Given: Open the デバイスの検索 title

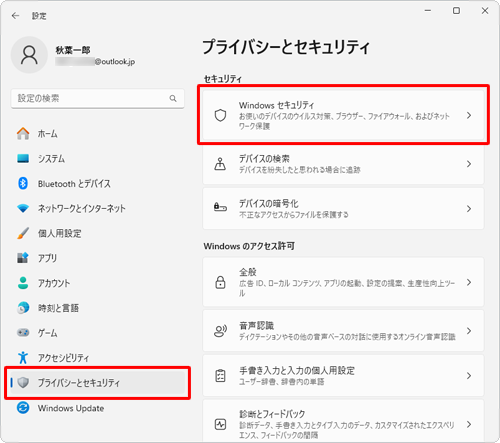Looking at the screenshot, I should tap(264, 159).
